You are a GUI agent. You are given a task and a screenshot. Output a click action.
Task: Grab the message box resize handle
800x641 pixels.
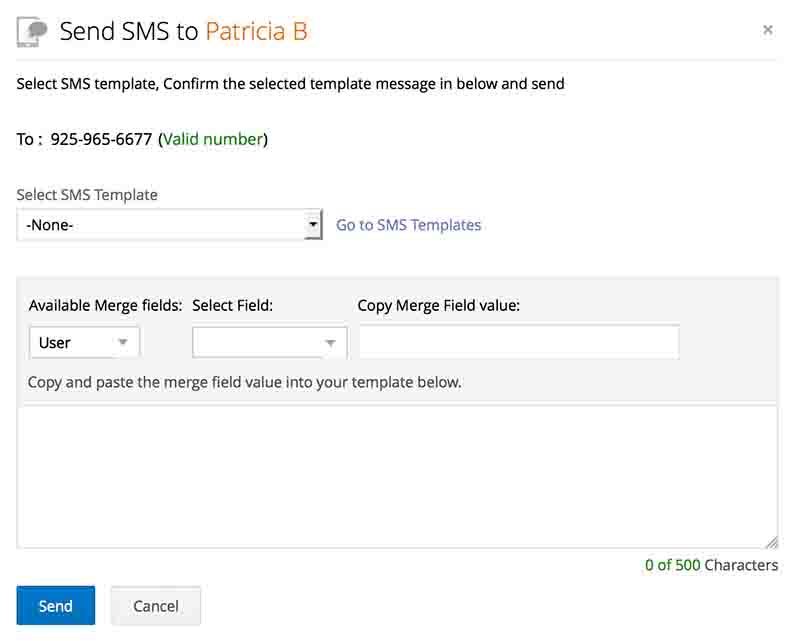click(x=771, y=542)
